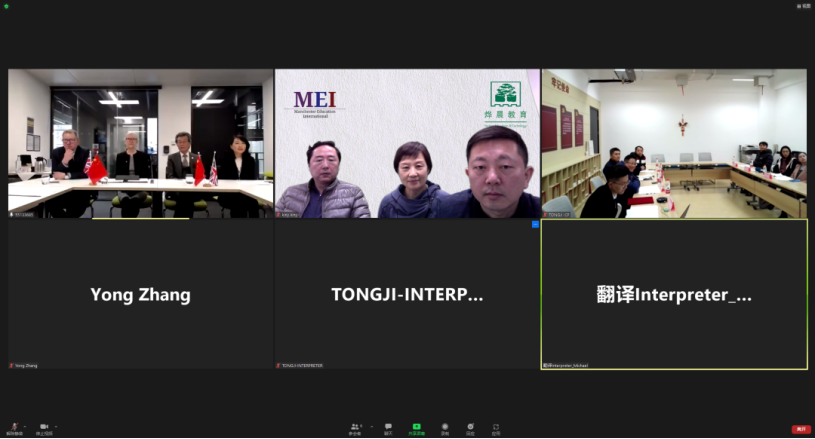Viewport: 815px width, 439px height.
Task: Select the TONGJI classroom video tile
Action: tap(674, 143)
